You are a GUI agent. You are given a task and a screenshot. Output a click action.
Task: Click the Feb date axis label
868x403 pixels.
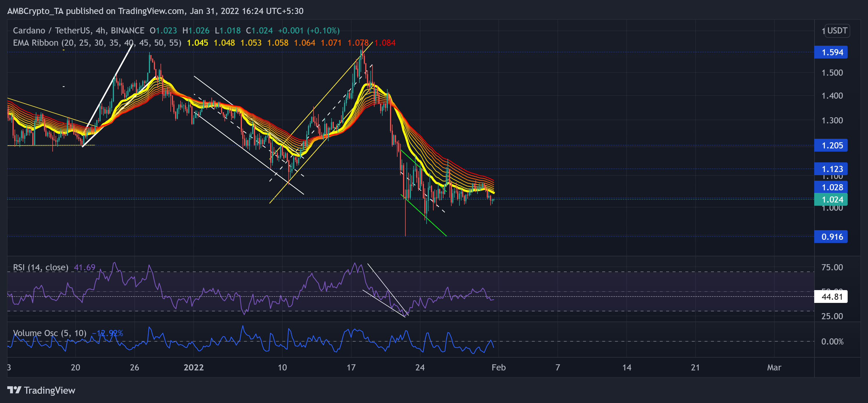tap(498, 367)
